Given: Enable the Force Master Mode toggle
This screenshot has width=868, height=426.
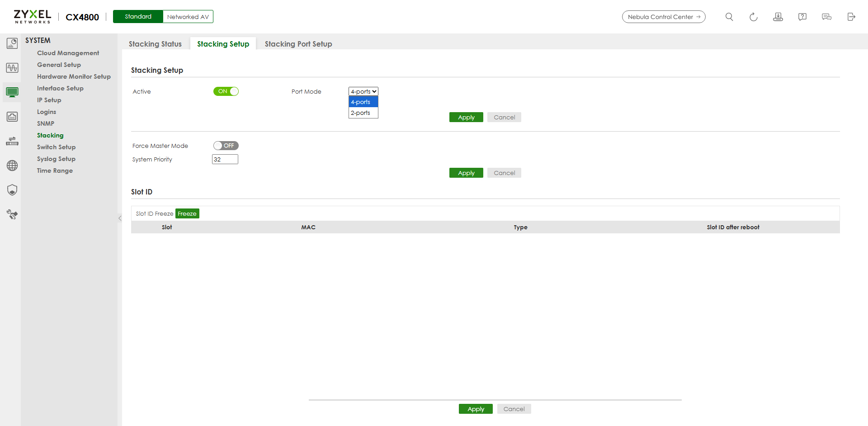Looking at the screenshot, I should click(226, 146).
